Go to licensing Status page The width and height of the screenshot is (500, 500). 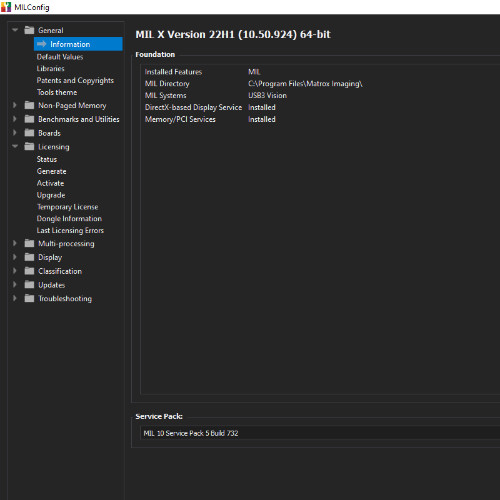point(47,159)
